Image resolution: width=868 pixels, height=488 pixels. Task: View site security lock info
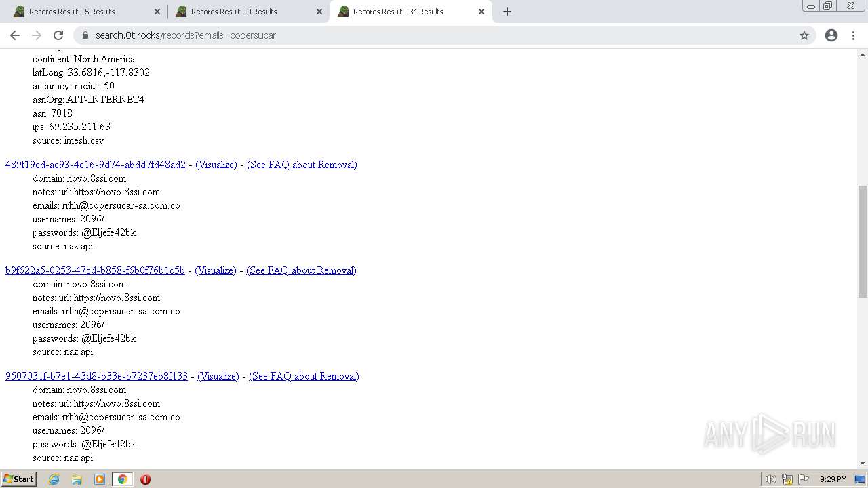(x=85, y=35)
